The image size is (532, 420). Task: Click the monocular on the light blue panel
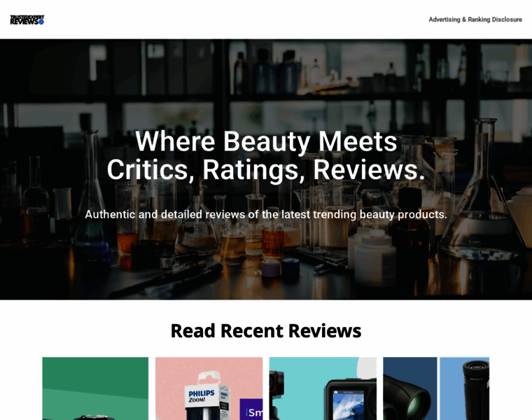[475, 390]
